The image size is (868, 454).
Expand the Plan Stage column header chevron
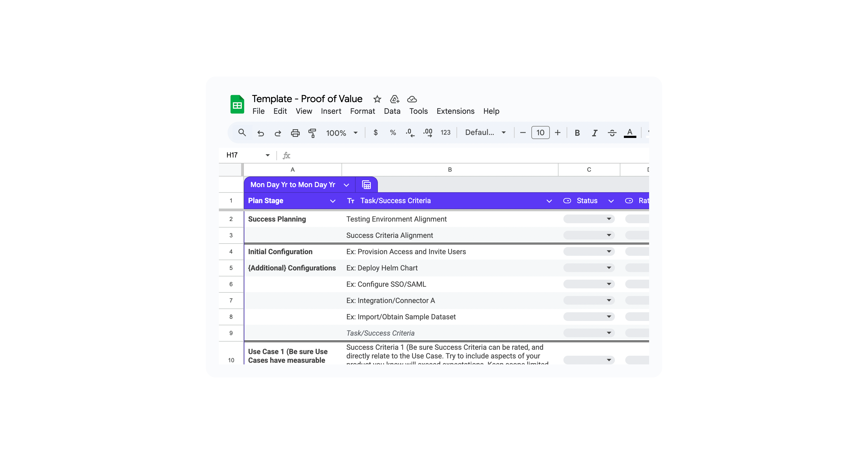pyautogui.click(x=333, y=201)
